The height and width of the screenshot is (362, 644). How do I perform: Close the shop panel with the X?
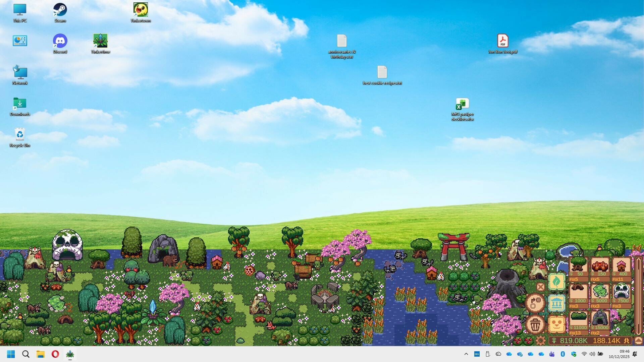pos(540,287)
